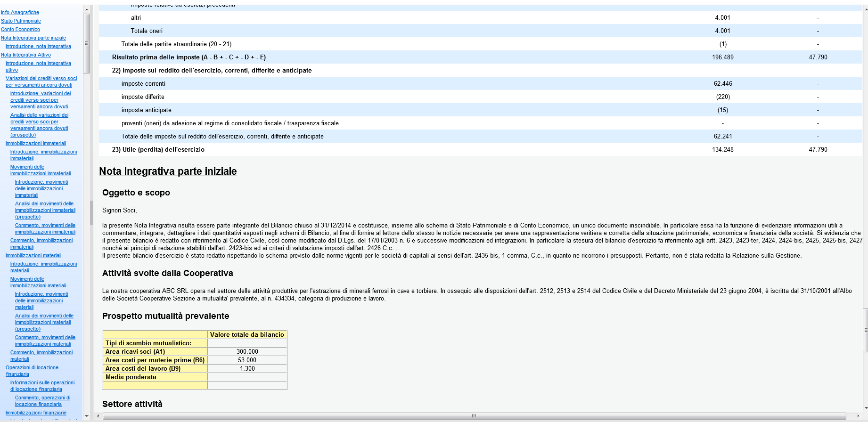Click 'Tipi di scambio mutualistico:' cell
Screen dimensions: 868x422
click(x=155, y=343)
